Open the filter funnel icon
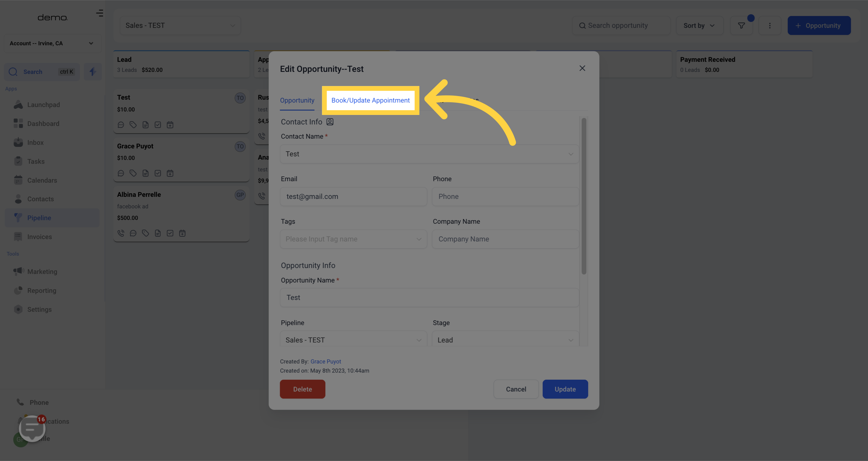 tap(741, 26)
